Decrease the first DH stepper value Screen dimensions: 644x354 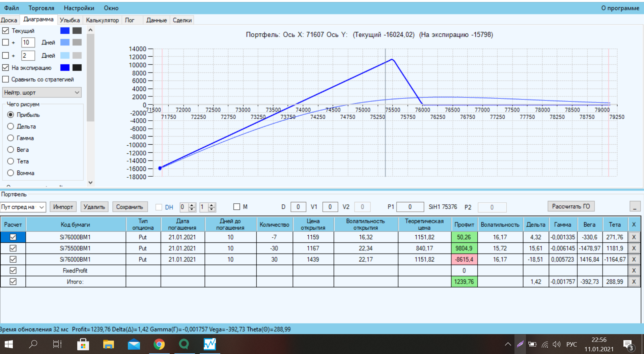(x=192, y=209)
